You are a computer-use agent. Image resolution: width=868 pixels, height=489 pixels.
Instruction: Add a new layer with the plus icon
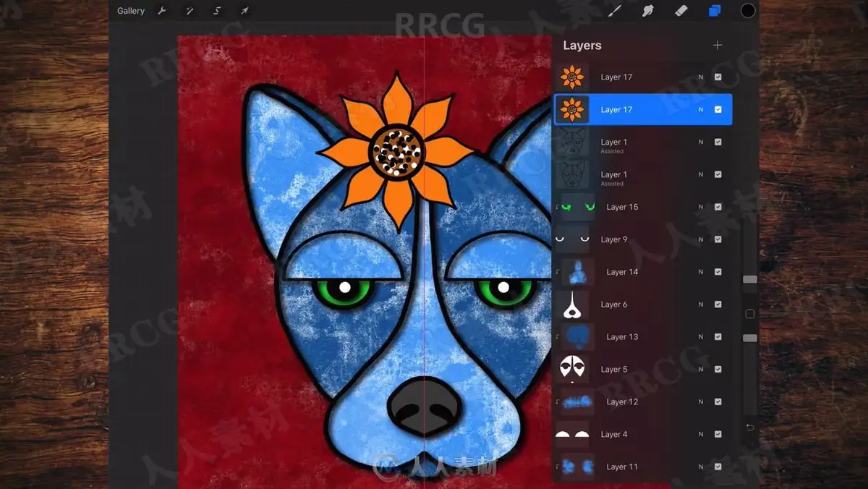718,45
